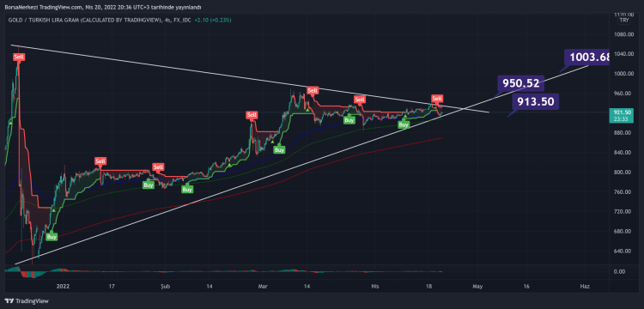Click the 913.50 price target label

click(536, 101)
